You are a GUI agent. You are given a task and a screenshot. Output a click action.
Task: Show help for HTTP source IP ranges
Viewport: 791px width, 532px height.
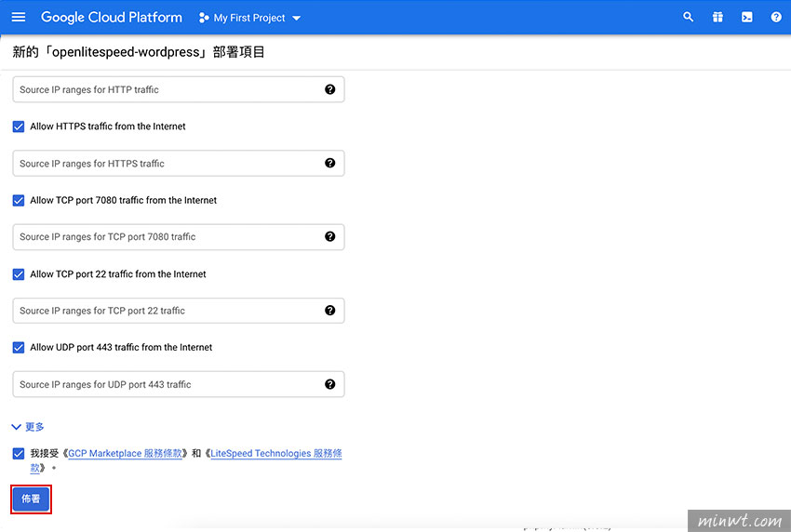330,89
